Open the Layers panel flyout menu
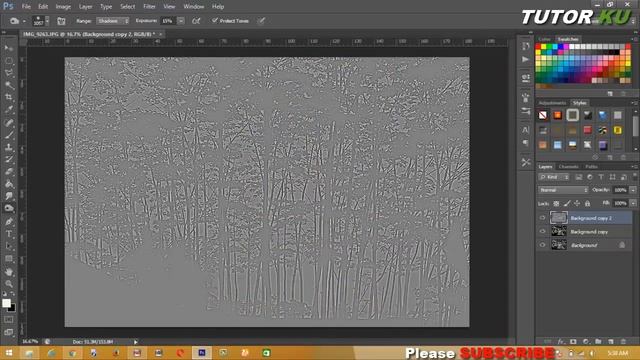 [x=634, y=167]
